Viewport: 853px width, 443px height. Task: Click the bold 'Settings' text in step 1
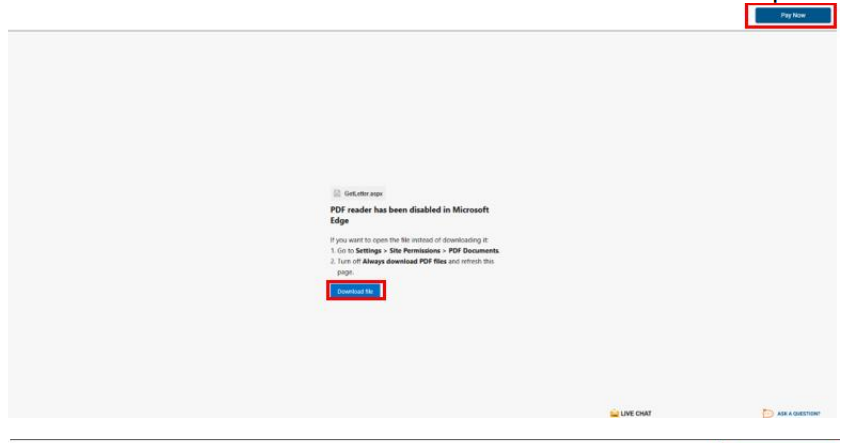click(368, 250)
